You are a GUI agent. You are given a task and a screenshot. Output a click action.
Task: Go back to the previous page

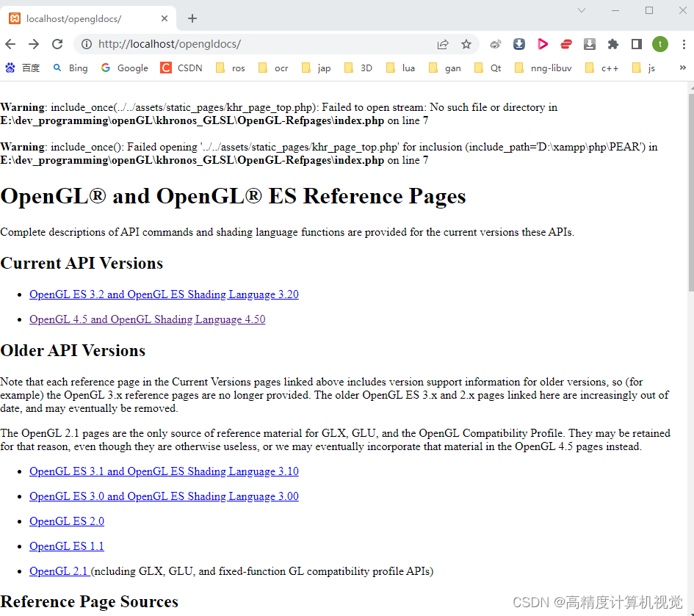[10, 44]
